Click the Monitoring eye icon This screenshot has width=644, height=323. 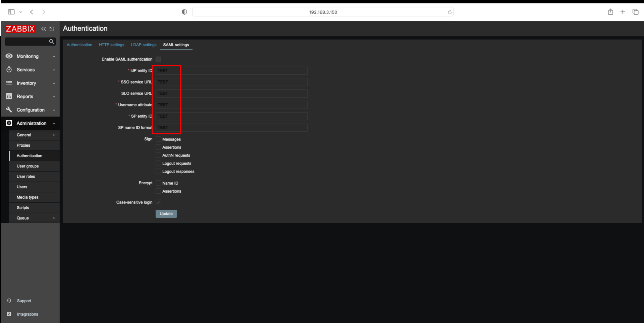[9, 56]
